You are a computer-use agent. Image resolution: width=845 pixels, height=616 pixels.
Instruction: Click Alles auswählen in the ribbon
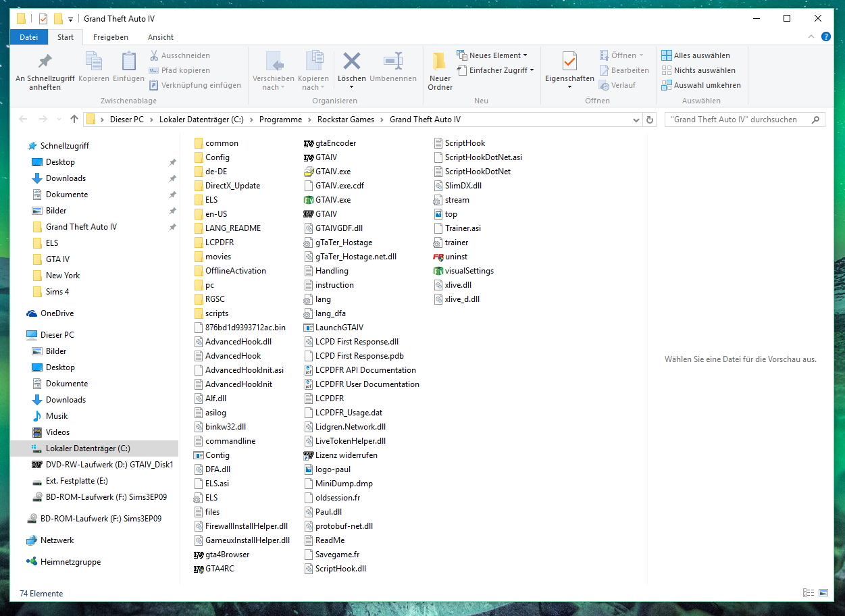coord(696,55)
